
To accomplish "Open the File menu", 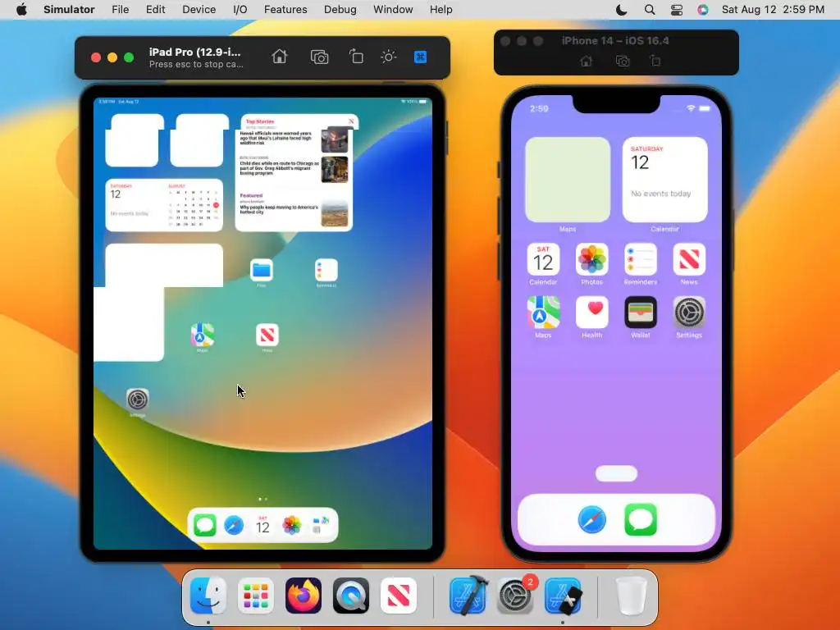I will coord(120,10).
